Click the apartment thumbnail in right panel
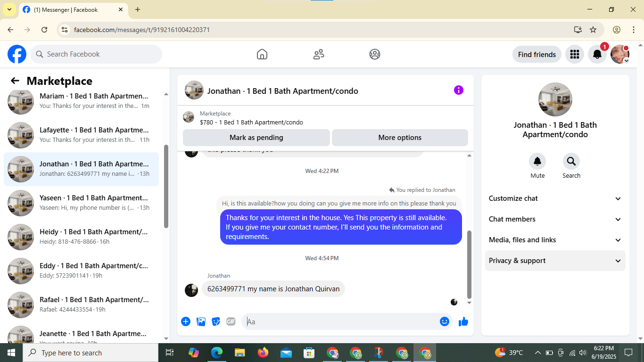Image resolution: width=644 pixels, height=362 pixels. (x=555, y=99)
